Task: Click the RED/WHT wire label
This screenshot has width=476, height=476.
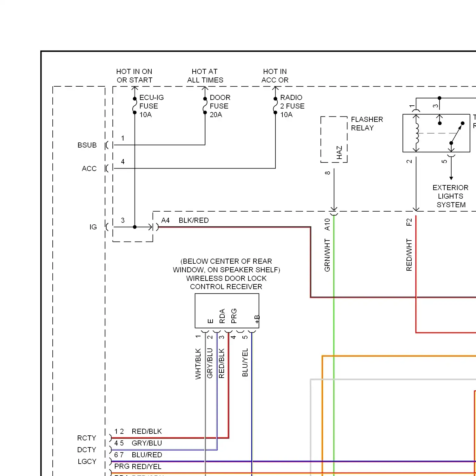Action: (x=409, y=255)
